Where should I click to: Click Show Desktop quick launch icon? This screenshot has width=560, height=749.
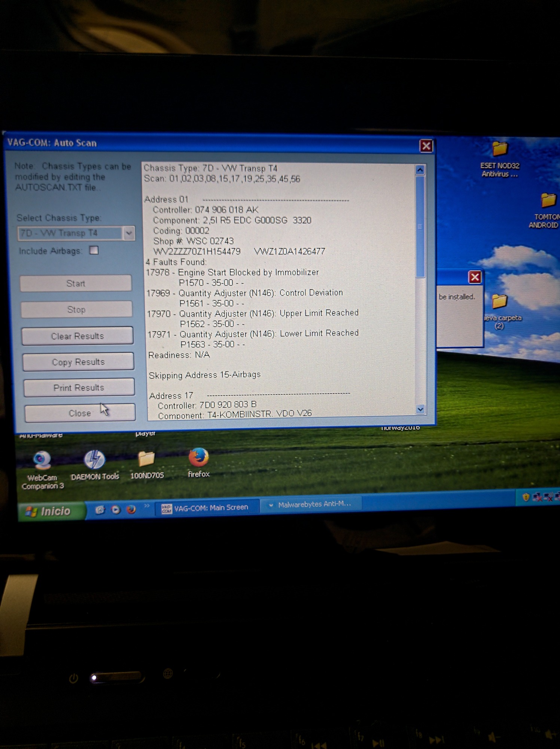[100, 510]
